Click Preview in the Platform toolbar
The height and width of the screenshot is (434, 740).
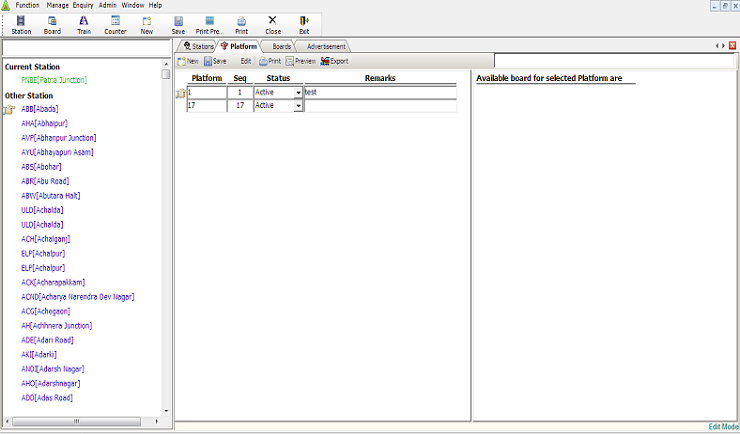pos(300,61)
